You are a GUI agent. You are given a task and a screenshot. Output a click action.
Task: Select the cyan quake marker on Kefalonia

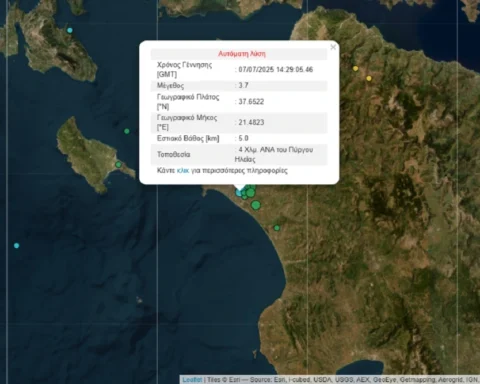[x=70, y=30]
